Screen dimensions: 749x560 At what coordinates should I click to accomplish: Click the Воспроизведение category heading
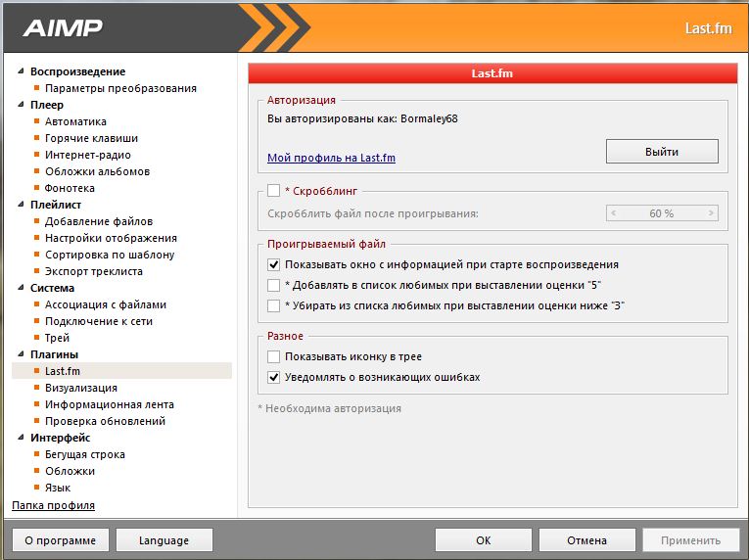point(78,71)
